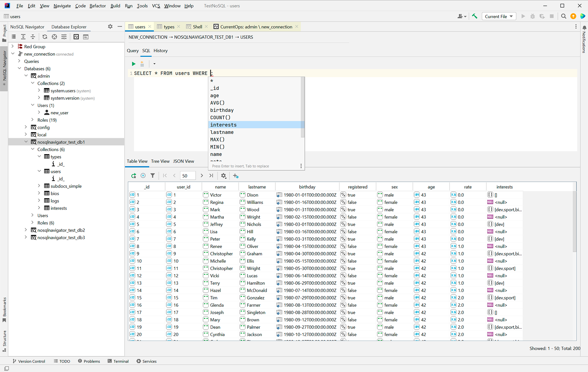Switch to the JSON View tab

coord(183,161)
